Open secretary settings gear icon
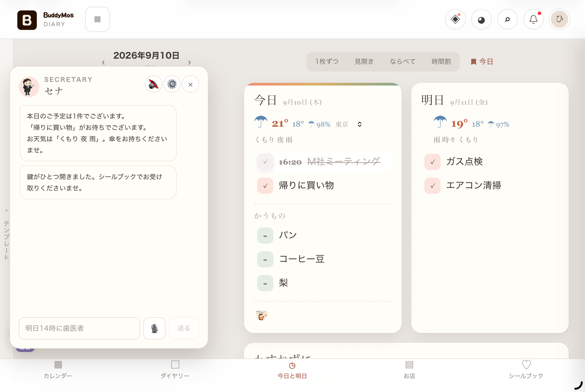 pos(172,84)
